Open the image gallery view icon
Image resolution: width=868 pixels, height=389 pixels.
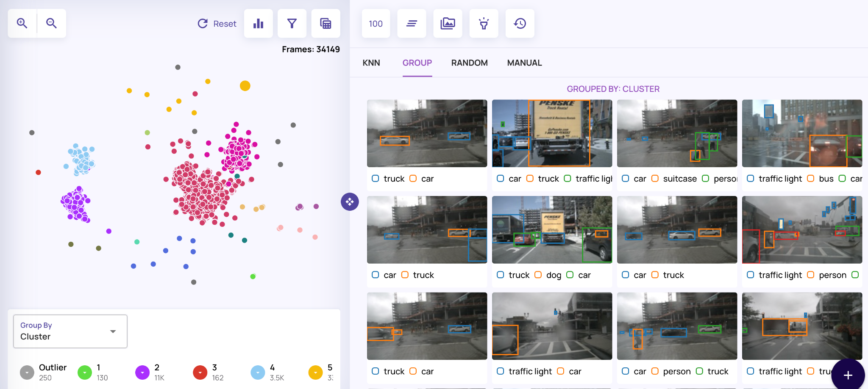coord(448,23)
